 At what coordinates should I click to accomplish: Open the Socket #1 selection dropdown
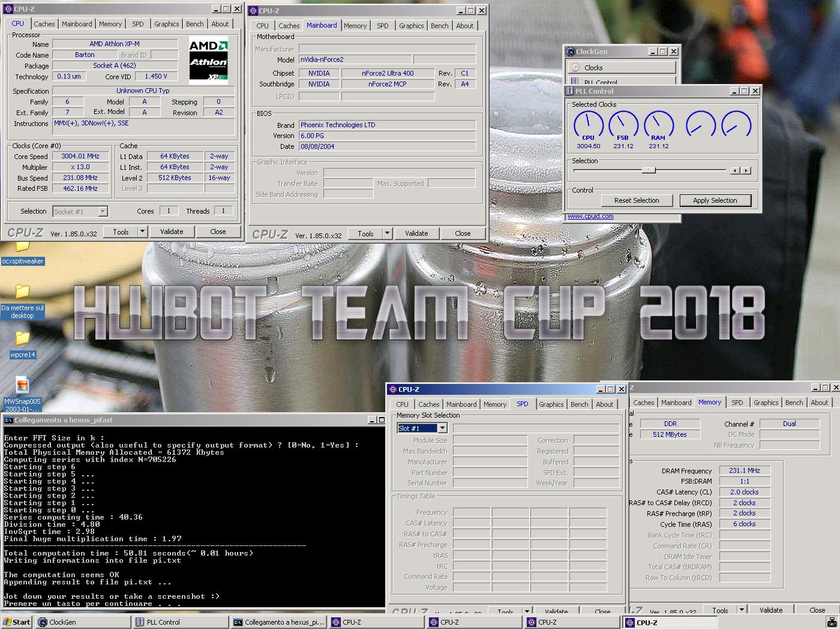tap(103, 211)
